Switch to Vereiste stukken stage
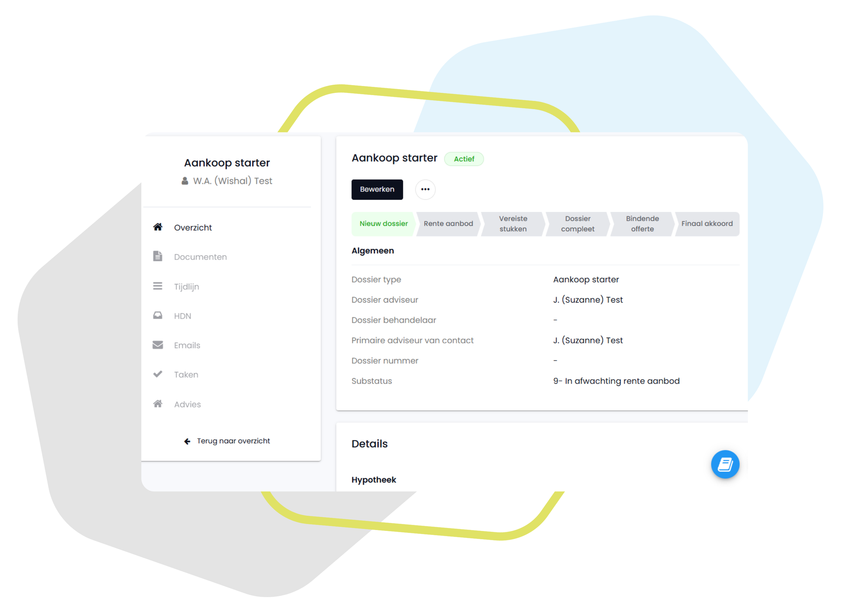The height and width of the screenshot is (616, 842). coord(513,224)
